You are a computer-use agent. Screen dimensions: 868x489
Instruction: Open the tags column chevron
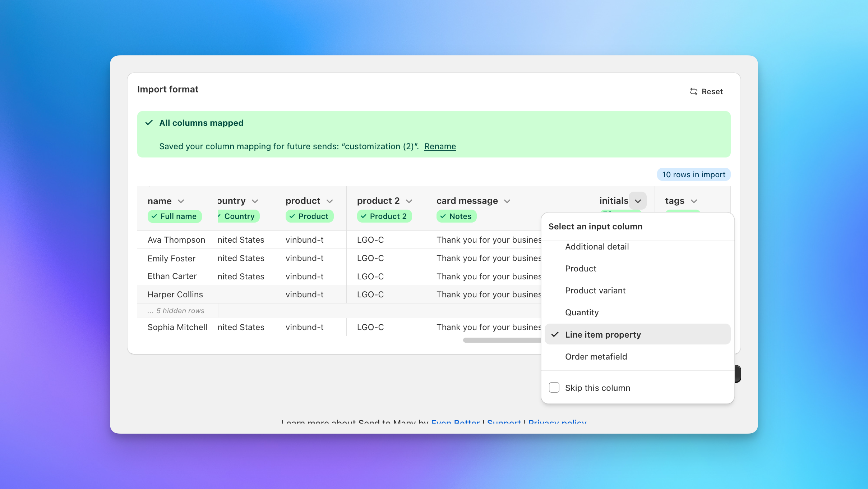694,201
